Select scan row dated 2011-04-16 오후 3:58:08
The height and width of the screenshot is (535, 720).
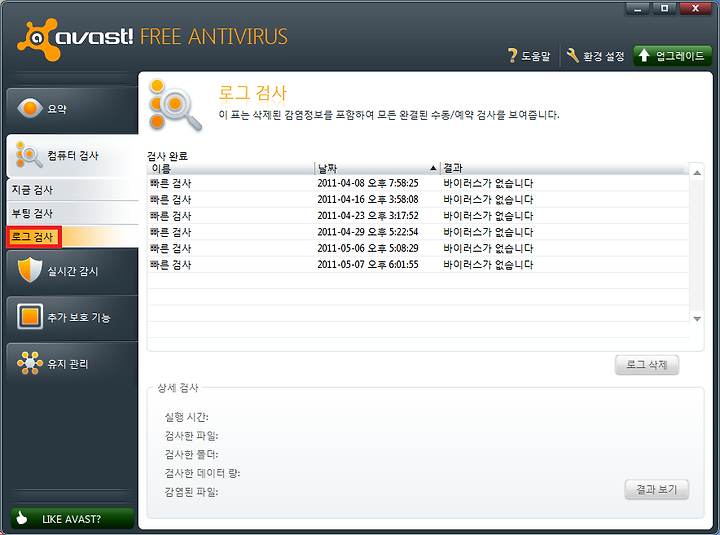click(x=418, y=199)
